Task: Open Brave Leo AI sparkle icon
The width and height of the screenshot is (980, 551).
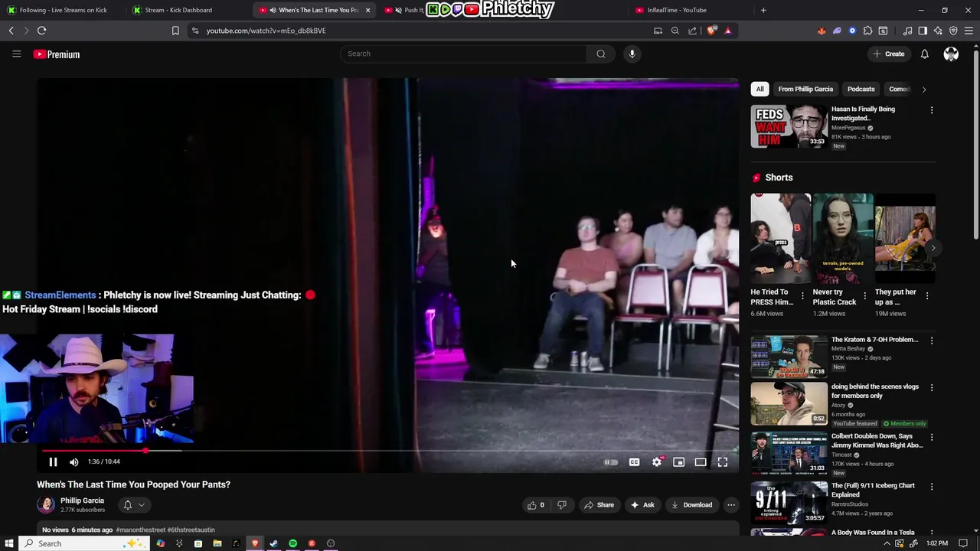Action: (938, 31)
